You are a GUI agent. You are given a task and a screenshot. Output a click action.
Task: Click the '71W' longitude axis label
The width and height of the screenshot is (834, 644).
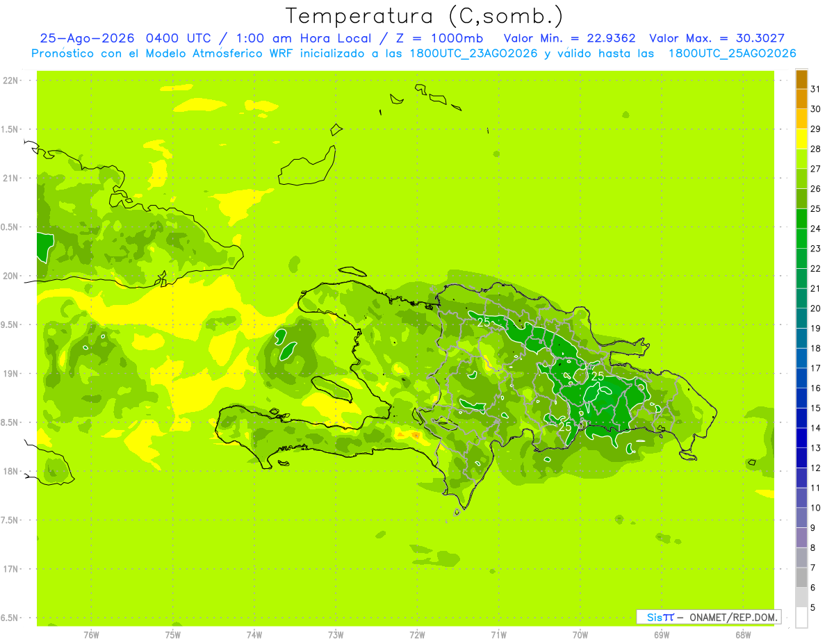[x=498, y=635]
